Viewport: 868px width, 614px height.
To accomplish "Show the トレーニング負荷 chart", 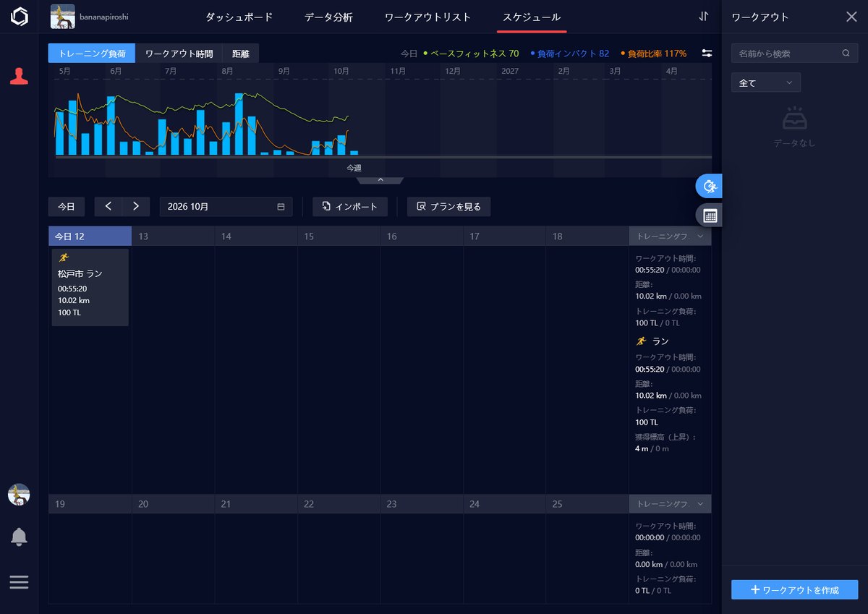I will 92,54.
